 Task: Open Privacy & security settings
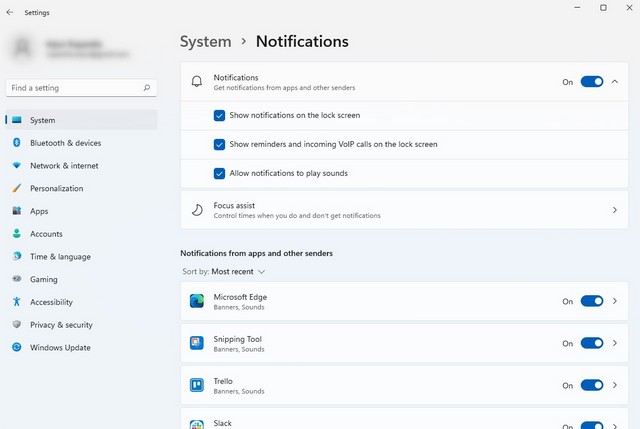82,325
